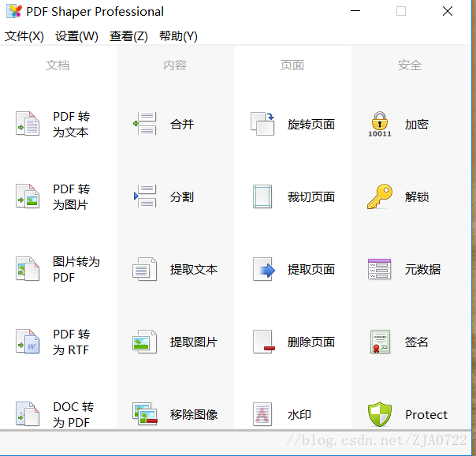Click the PDF to RTF conversion icon
Image resolution: width=476 pixels, height=456 pixels.
pyautogui.click(x=28, y=342)
